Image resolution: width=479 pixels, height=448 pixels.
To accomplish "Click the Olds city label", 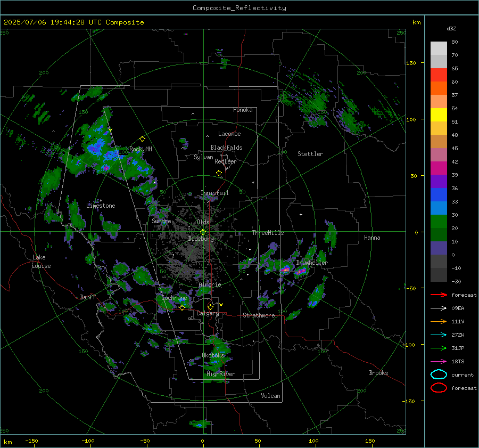I will point(203,222).
